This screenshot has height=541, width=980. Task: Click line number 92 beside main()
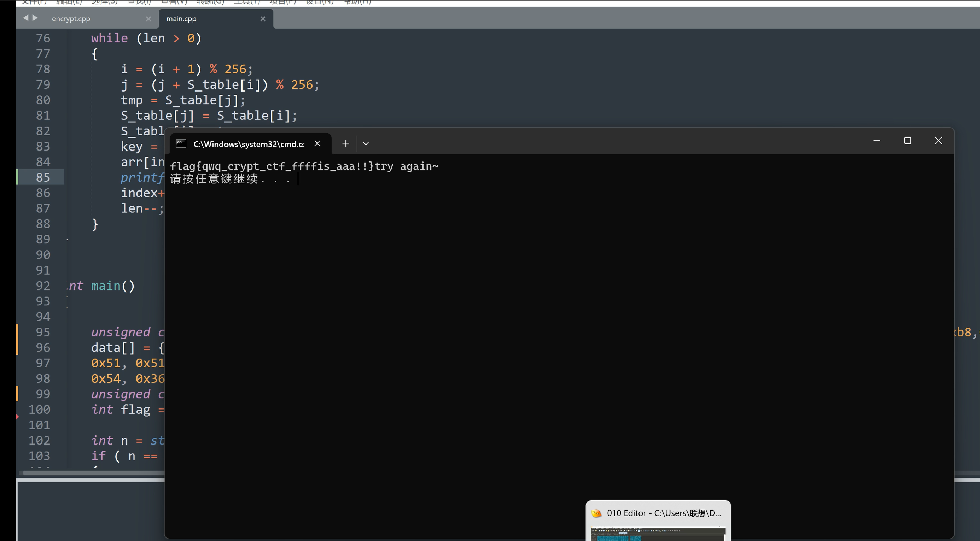click(x=43, y=286)
